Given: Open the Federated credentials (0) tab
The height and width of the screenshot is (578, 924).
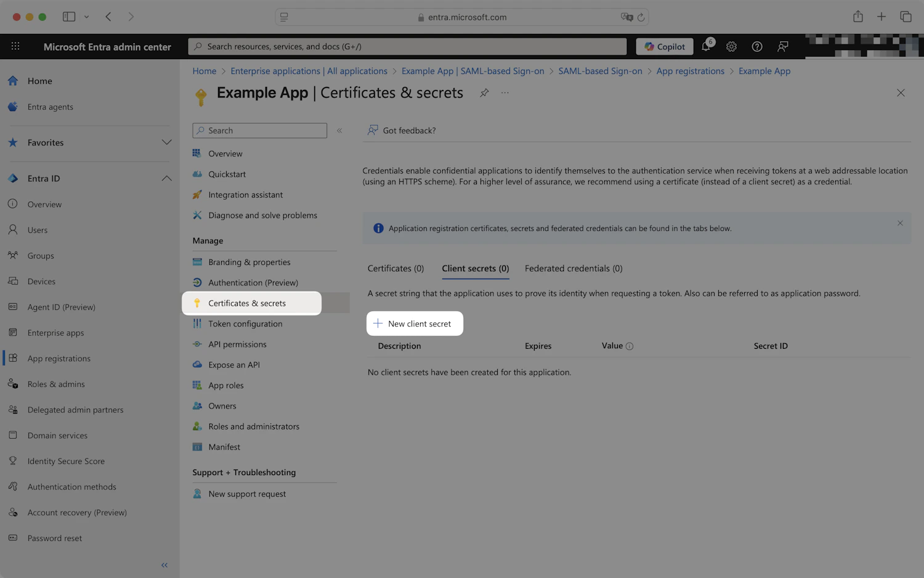Looking at the screenshot, I should (573, 269).
